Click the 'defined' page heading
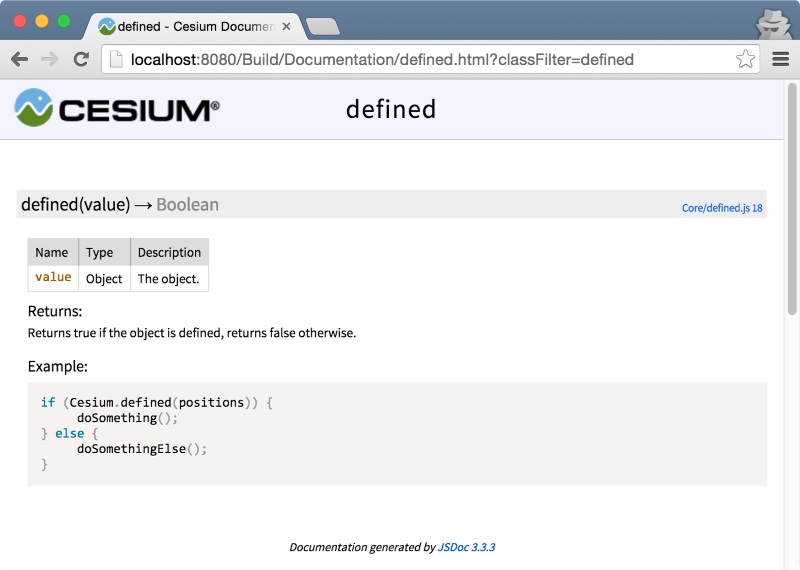The image size is (800, 570). click(x=391, y=109)
